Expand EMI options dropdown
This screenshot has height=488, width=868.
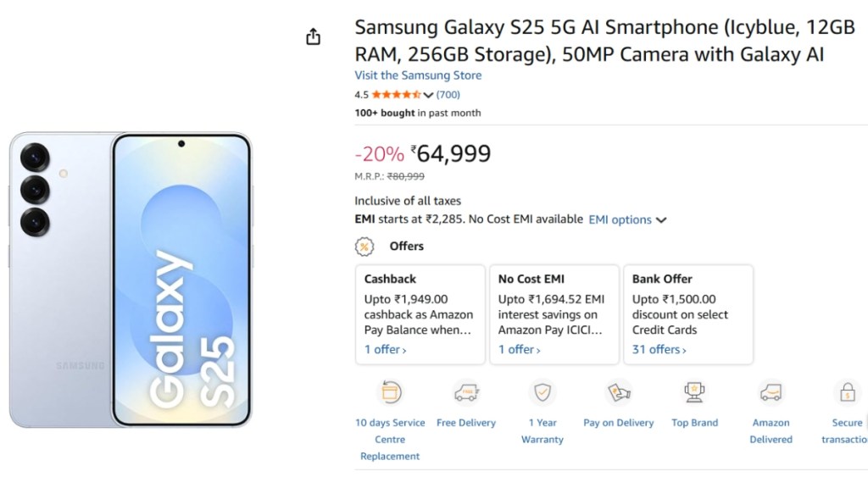pyautogui.click(x=627, y=219)
